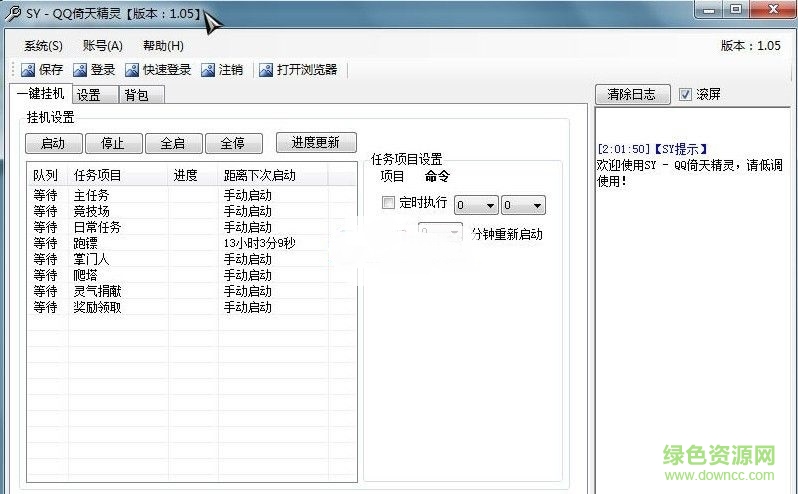Close the QQ倚天精灵 window
This screenshot has height=494, width=798.
(773, 10)
